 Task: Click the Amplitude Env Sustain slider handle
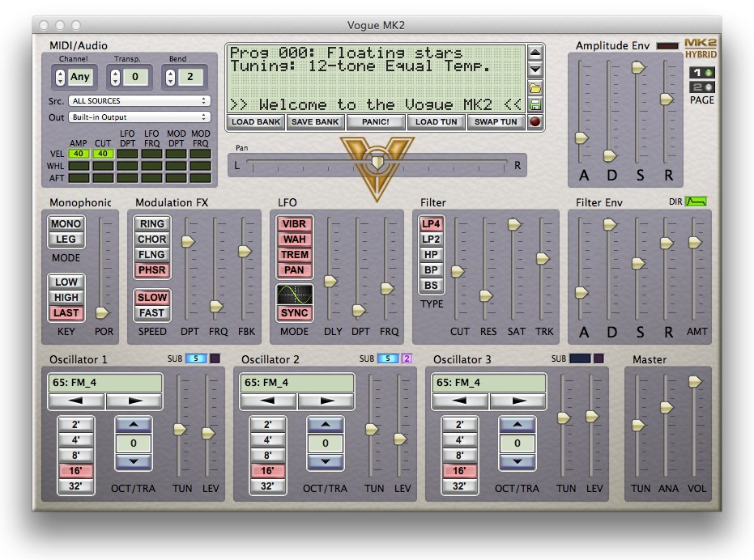coord(638,68)
